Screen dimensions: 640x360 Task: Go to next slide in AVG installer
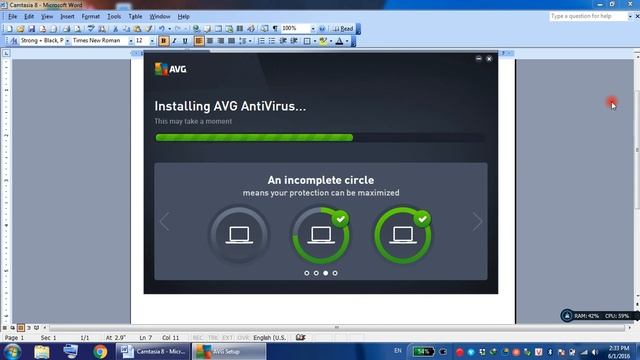477,222
